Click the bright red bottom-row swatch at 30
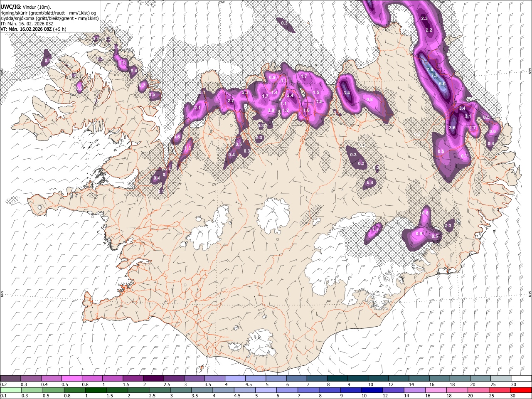Screen dimensions: 532x399 (521, 390)
